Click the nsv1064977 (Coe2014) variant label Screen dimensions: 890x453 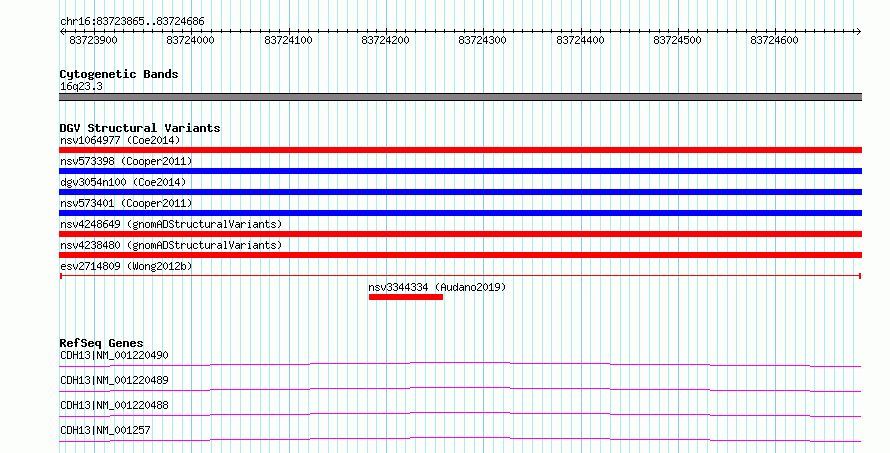[x=120, y=140]
